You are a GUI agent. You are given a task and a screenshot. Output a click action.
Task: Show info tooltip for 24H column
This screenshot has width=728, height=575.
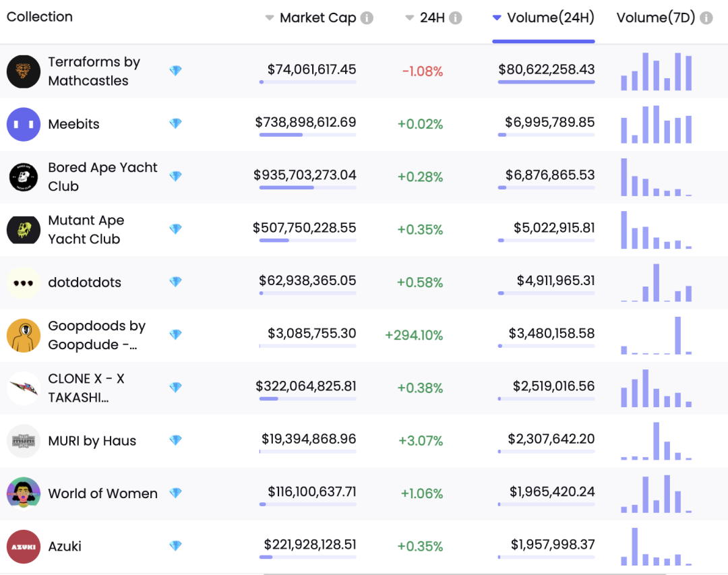coord(456,18)
